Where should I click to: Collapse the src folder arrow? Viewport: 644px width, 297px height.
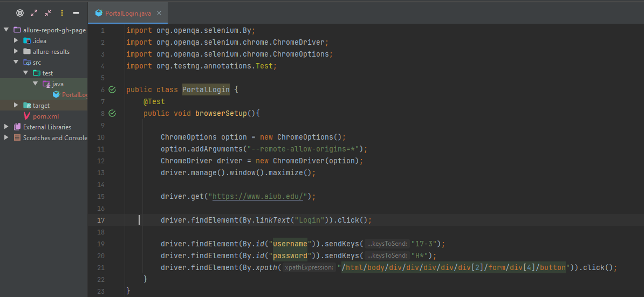tap(16, 63)
